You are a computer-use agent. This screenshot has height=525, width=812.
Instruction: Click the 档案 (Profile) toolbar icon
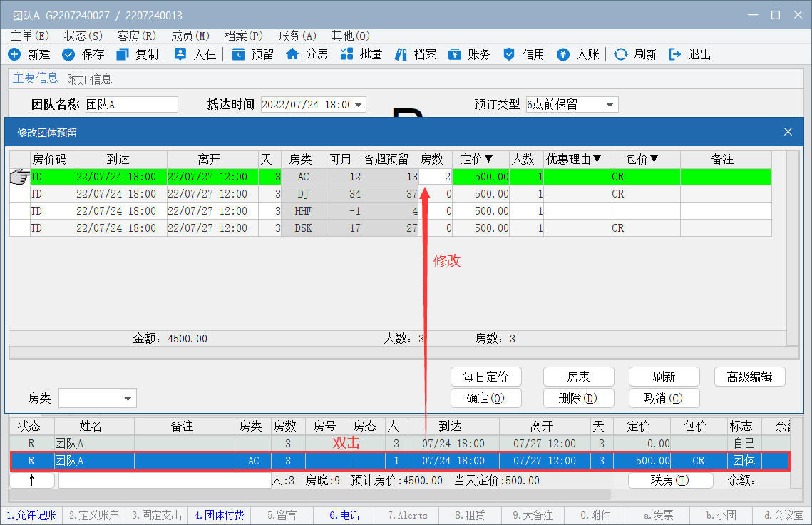tap(401, 54)
